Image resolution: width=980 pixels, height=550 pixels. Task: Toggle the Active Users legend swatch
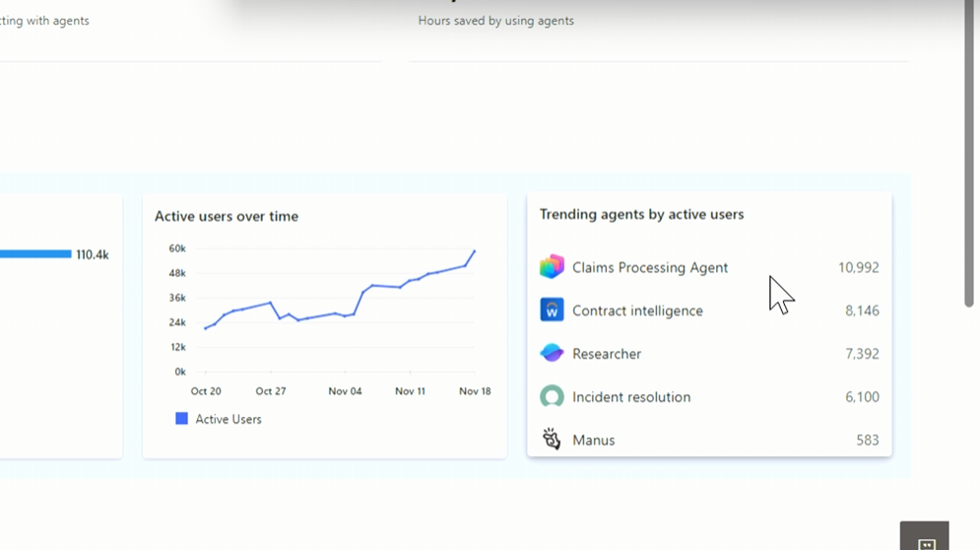click(181, 419)
